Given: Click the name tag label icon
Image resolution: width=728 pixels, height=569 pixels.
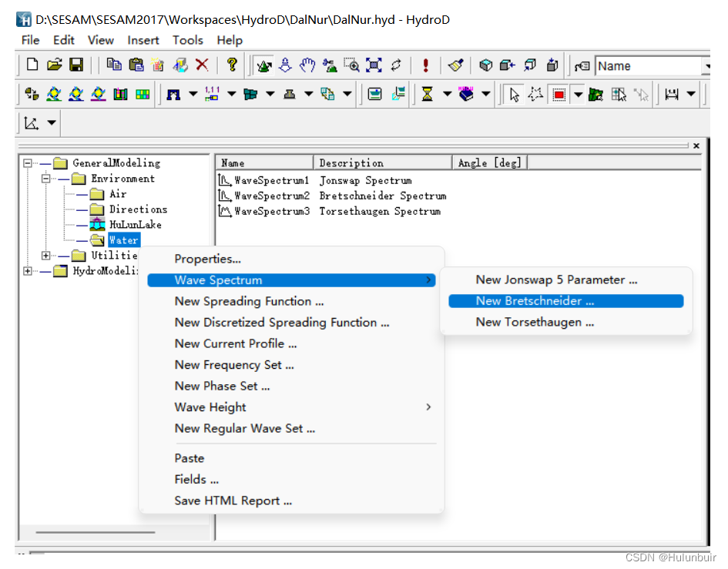Looking at the screenshot, I should pos(582,66).
